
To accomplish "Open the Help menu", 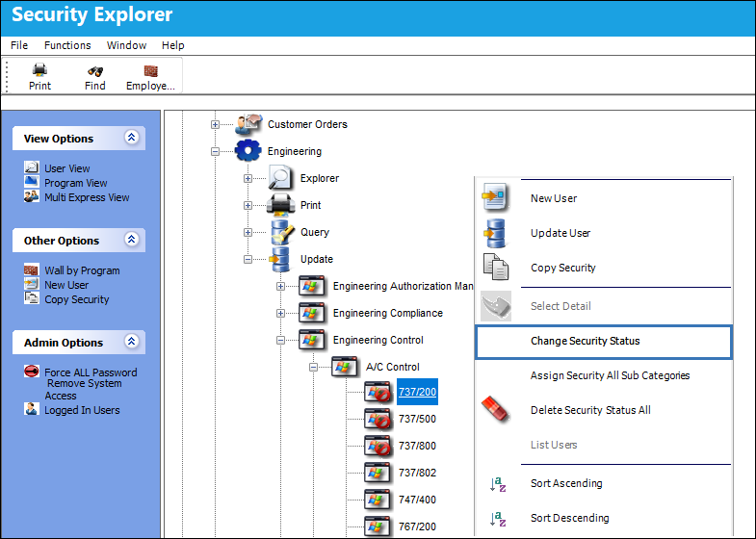I will [172, 45].
